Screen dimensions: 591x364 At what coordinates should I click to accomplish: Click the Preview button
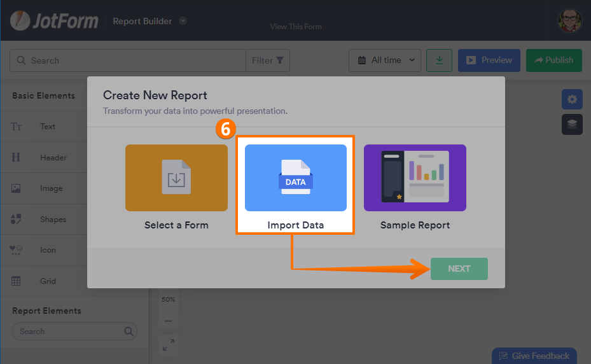489,60
